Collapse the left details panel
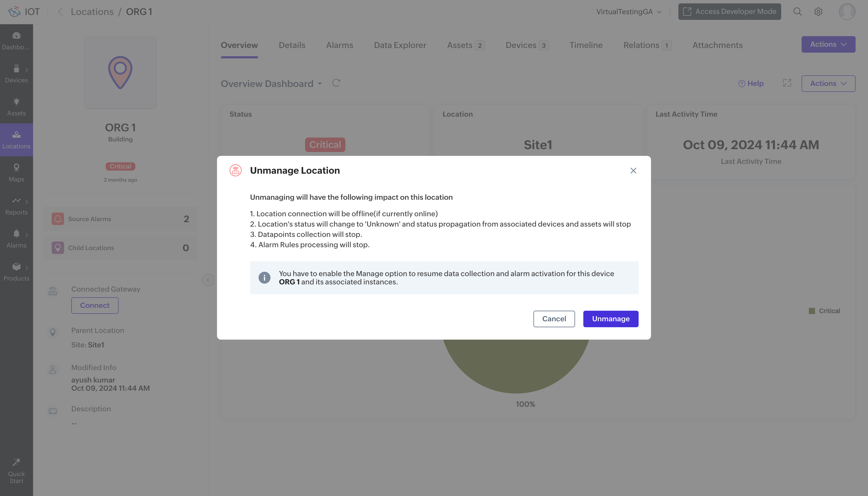The width and height of the screenshot is (868, 496). (208, 280)
